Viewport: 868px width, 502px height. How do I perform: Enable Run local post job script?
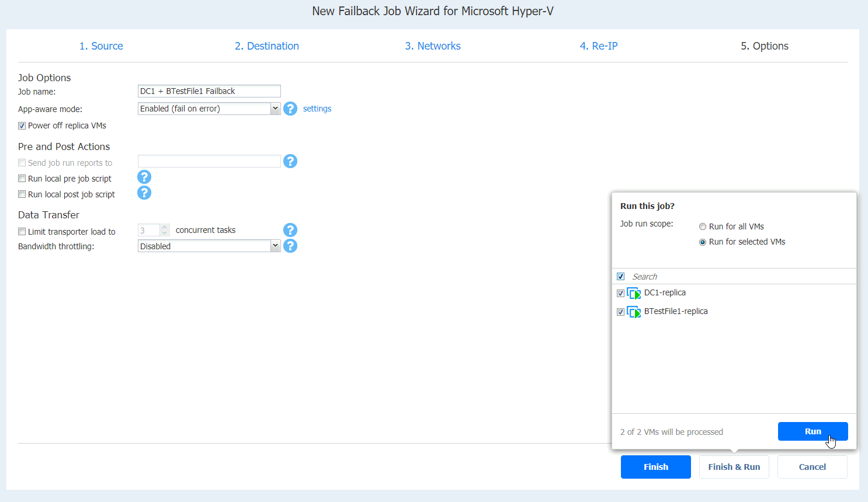tap(22, 194)
